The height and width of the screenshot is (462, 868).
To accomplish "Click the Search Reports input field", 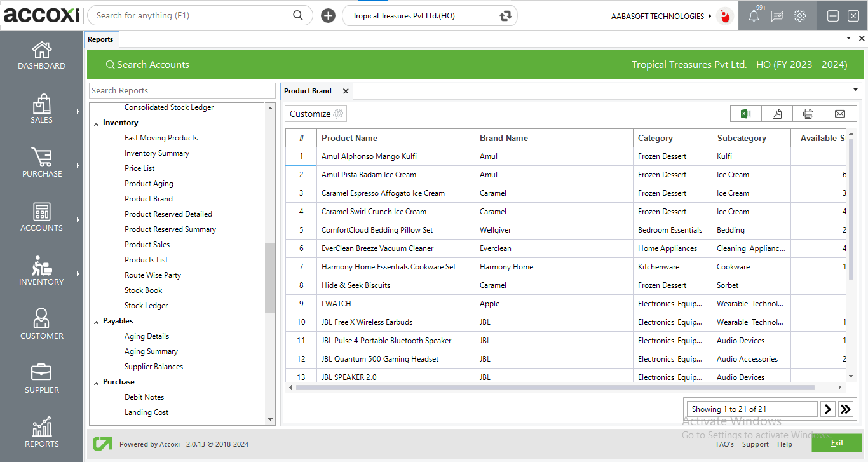I will [x=182, y=91].
